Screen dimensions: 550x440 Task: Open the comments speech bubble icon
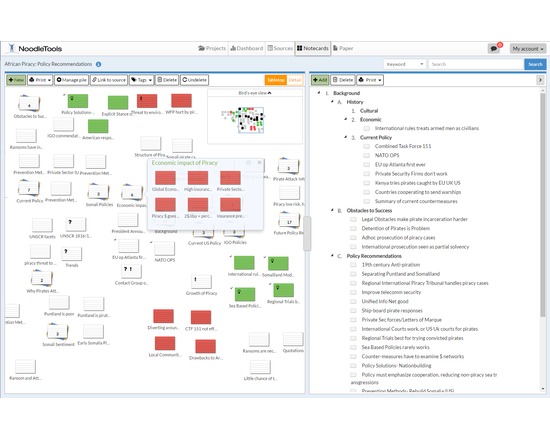(x=494, y=48)
